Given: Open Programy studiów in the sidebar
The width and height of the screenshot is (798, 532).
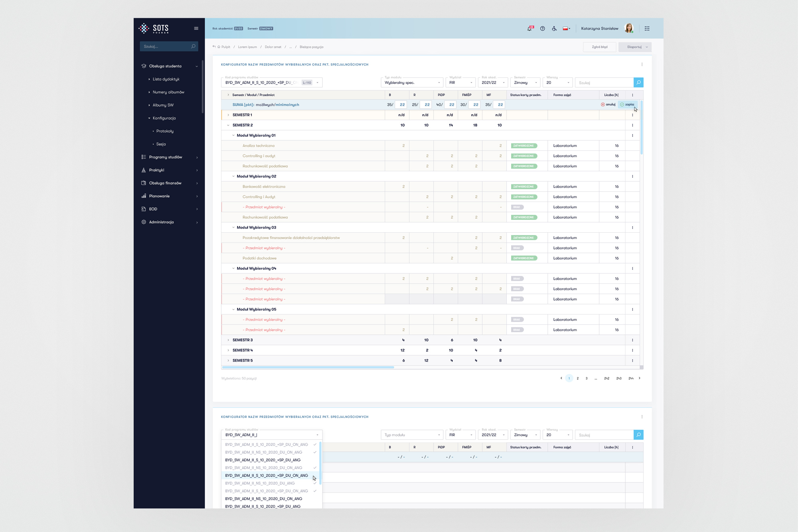Looking at the screenshot, I should pos(166,157).
